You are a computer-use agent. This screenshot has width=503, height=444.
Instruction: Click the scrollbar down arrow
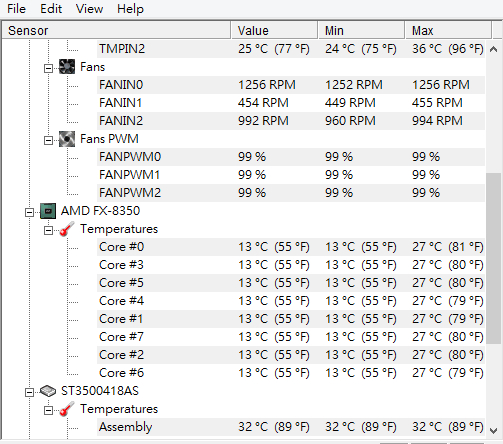pyautogui.click(x=494, y=430)
